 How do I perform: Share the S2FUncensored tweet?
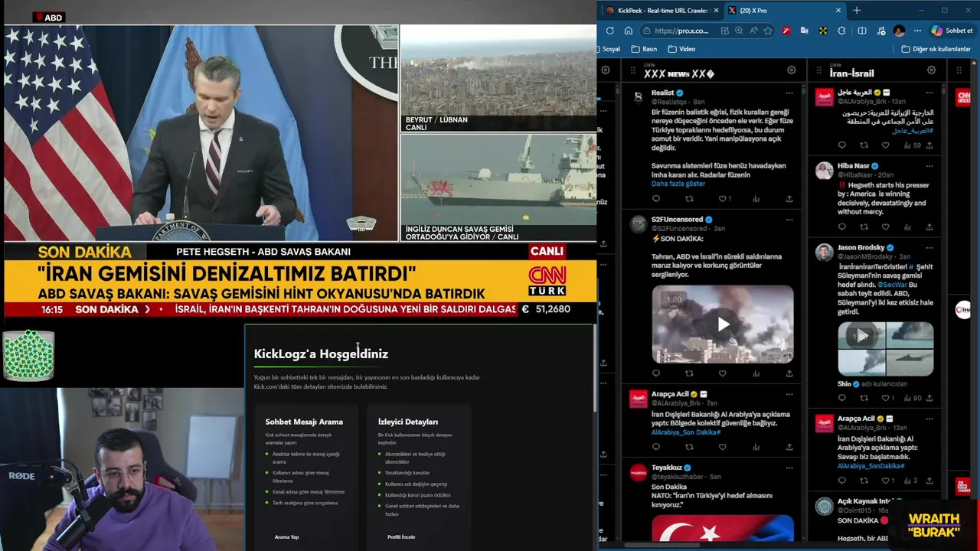tap(789, 373)
